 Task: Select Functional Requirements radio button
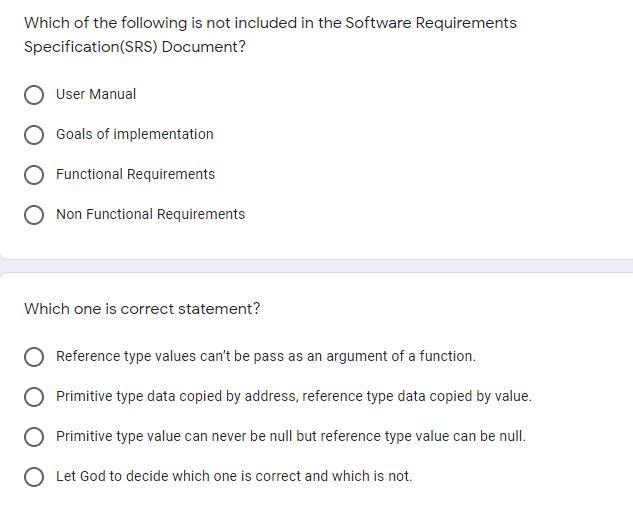coord(34,175)
